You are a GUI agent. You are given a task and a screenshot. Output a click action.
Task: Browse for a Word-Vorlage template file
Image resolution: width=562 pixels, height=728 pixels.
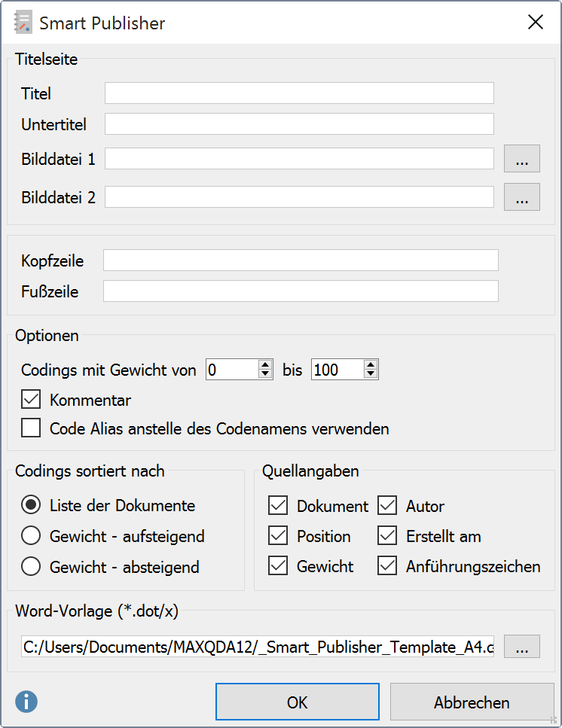(522, 646)
